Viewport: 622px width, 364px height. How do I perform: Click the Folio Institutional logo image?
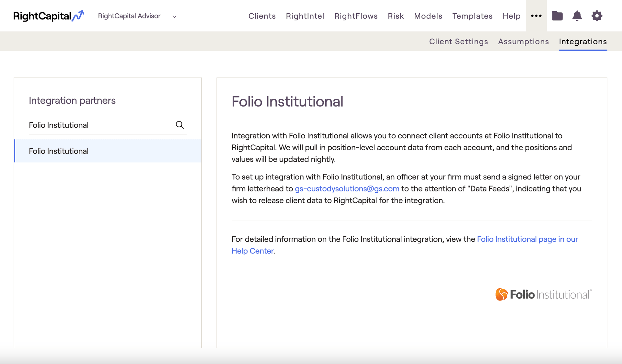pyautogui.click(x=544, y=294)
